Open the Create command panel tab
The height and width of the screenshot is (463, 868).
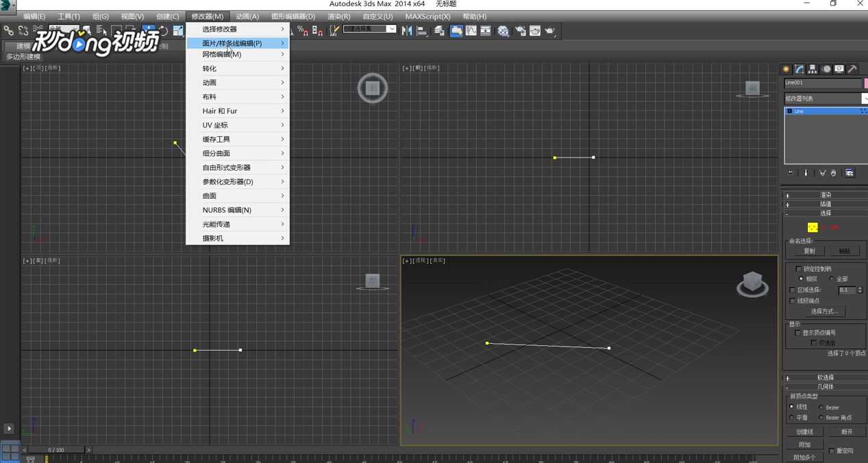(x=786, y=69)
